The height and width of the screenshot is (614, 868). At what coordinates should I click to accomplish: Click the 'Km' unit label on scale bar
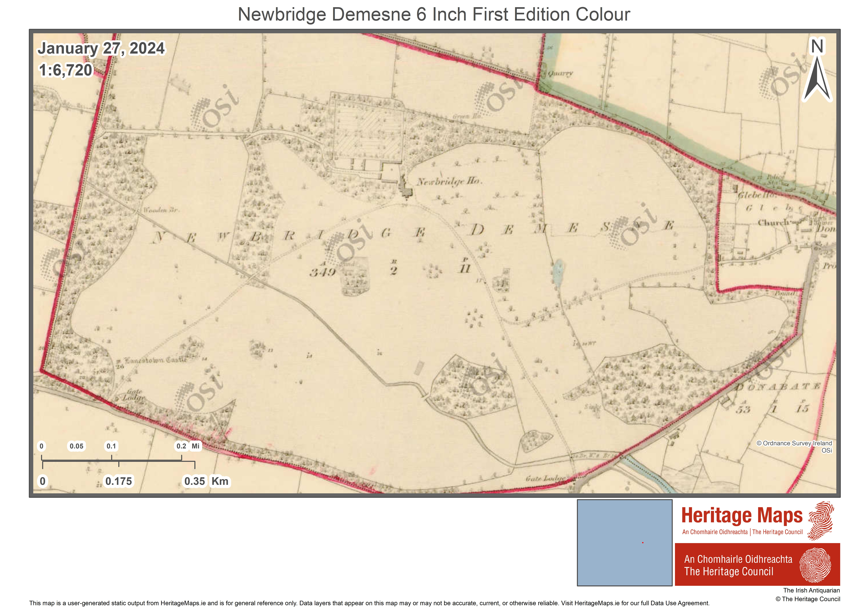tap(220, 481)
